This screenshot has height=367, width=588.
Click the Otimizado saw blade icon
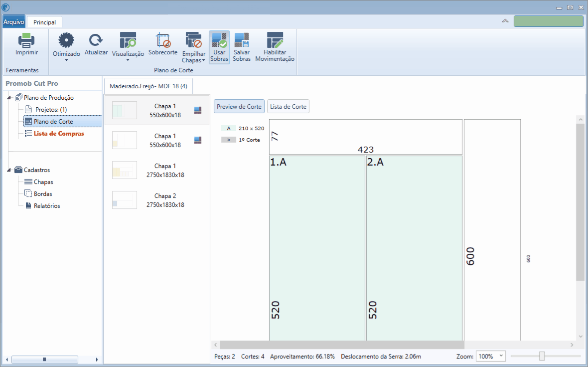(x=66, y=40)
